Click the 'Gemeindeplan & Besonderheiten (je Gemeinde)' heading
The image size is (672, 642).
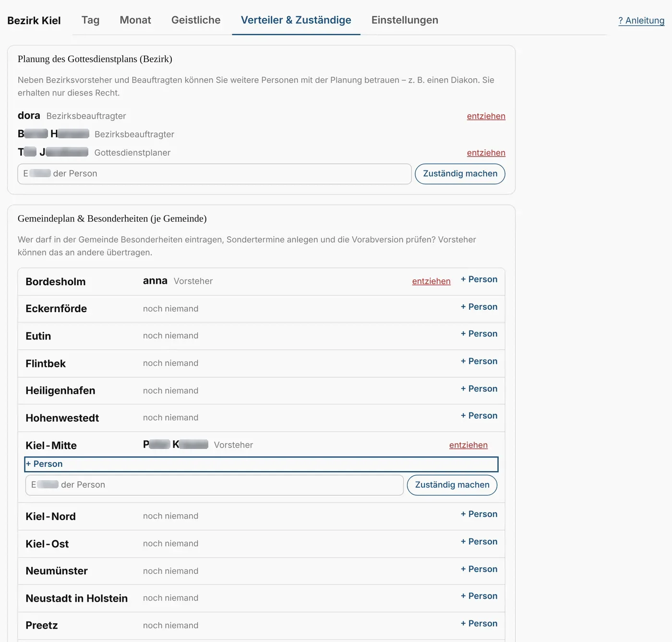(x=112, y=218)
